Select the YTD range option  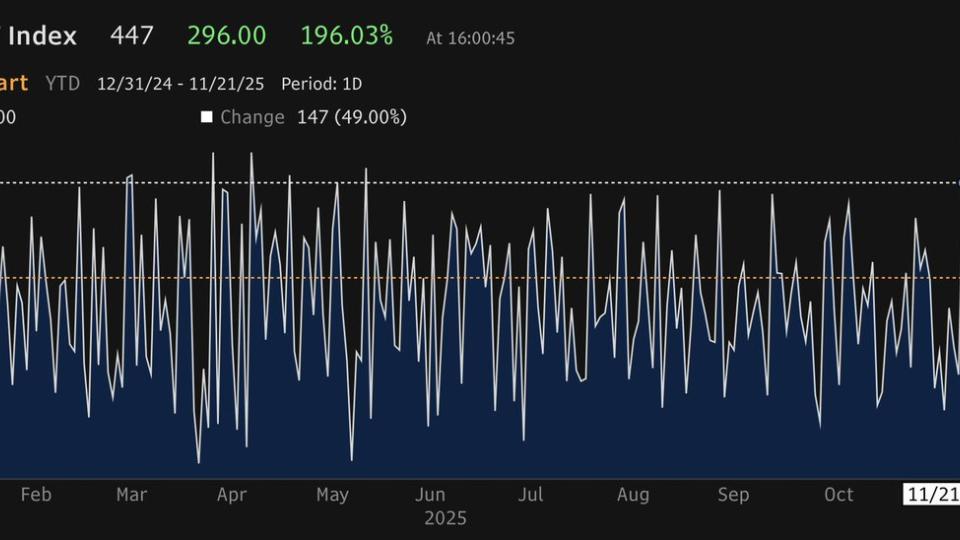coord(62,84)
